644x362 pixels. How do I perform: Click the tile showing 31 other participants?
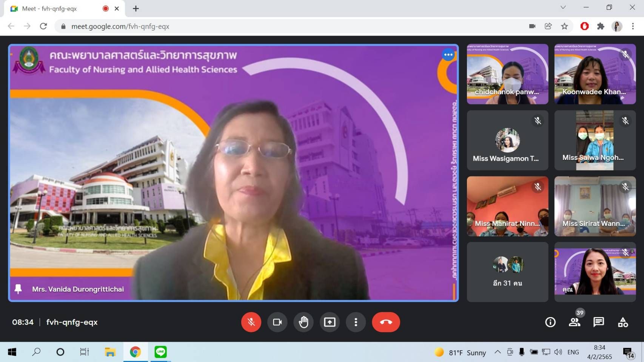tap(507, 272)
